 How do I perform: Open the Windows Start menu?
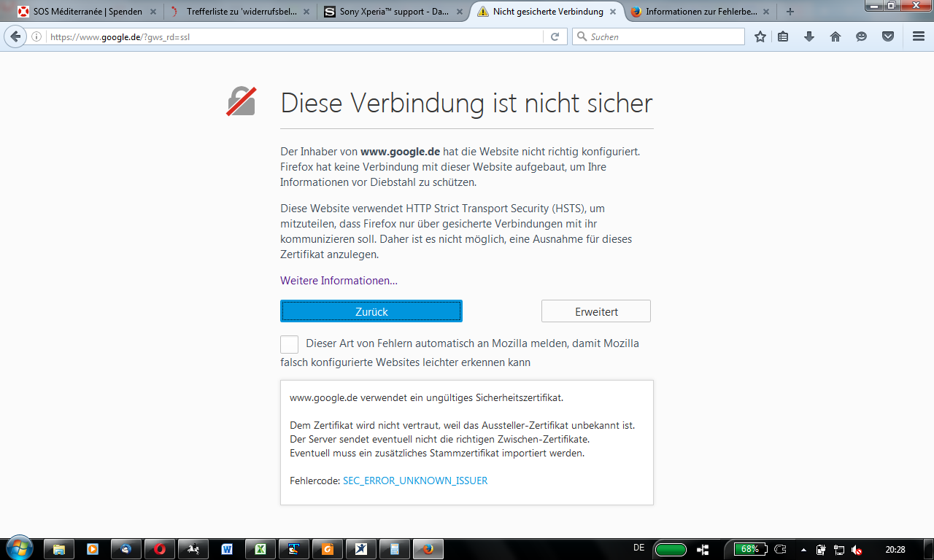(x=18, y=548)
